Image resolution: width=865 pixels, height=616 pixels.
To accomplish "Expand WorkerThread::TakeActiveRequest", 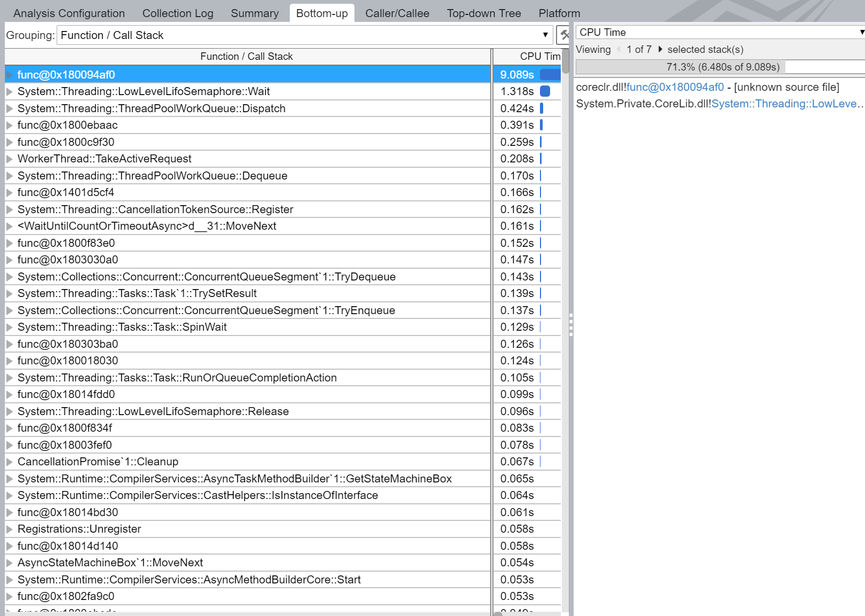I will pos(9,159).
